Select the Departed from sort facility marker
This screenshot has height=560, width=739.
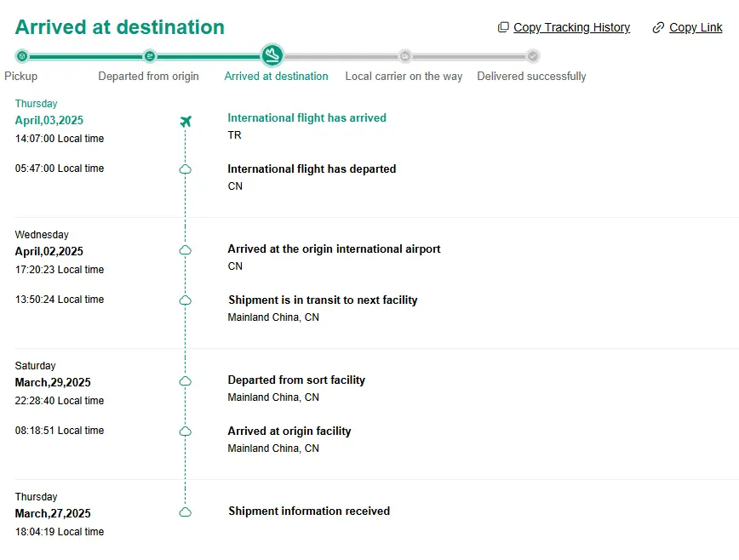(x=186, y=381)
